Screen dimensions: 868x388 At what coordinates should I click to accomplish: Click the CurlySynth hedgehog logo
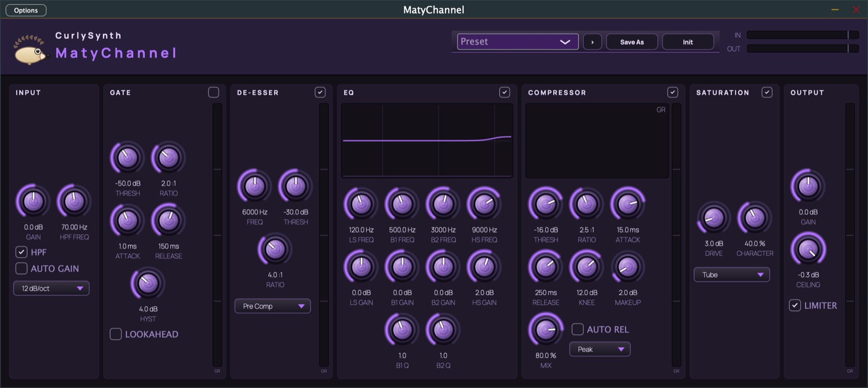pyautogui.click(x=30, y=49)
